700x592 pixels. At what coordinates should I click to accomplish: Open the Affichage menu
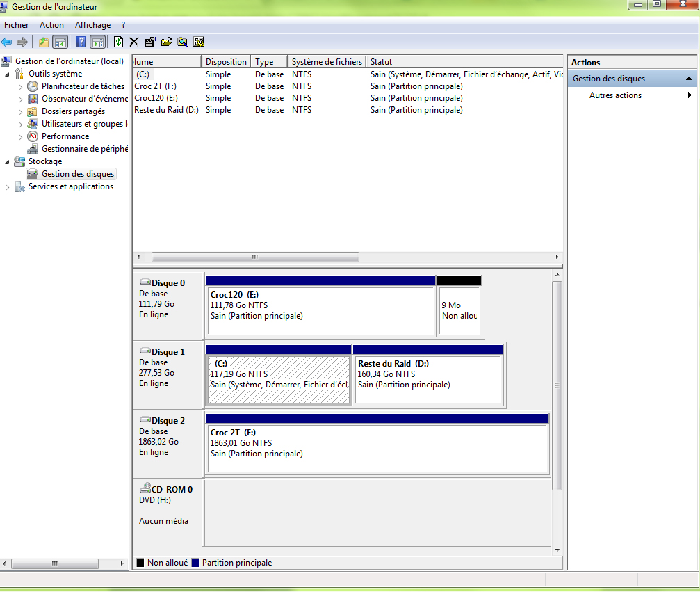coord(92,25)
